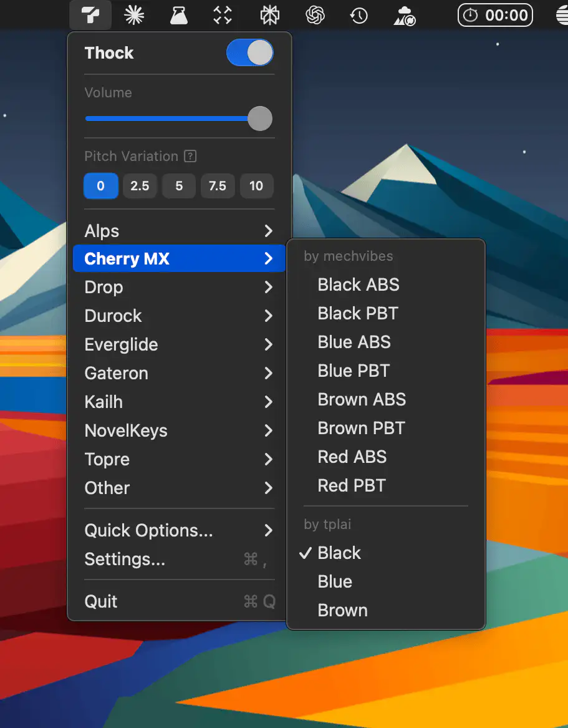
Task: Quit the Thock app
Action: [x=101, y=602]
